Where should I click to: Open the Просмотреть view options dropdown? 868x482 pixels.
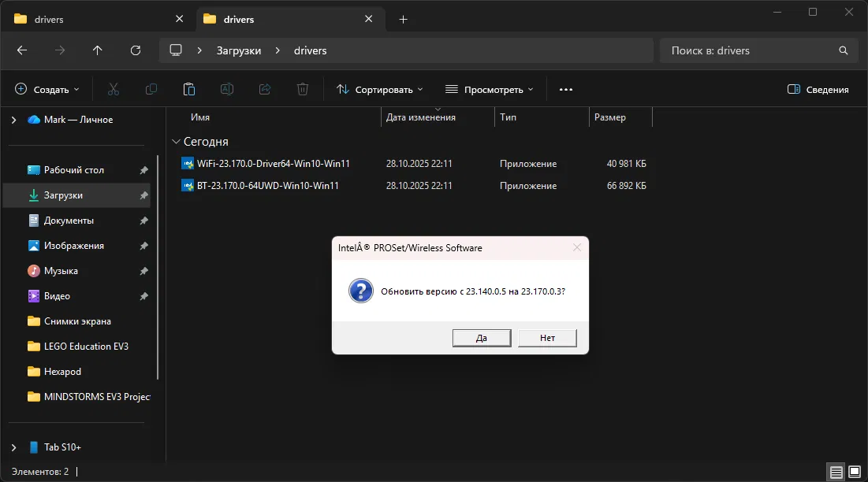tap(487, 89)
